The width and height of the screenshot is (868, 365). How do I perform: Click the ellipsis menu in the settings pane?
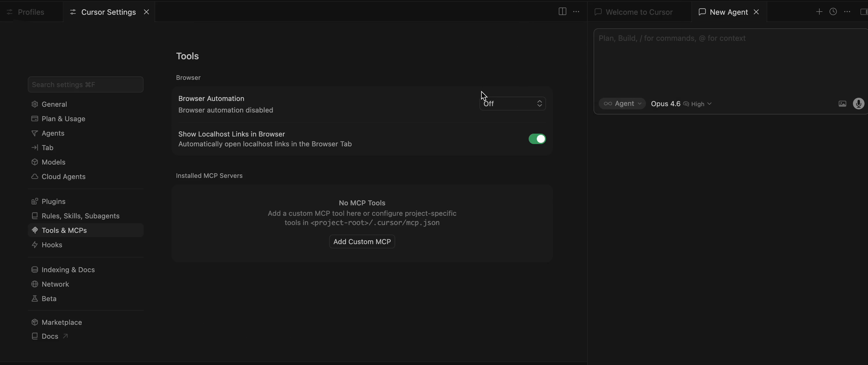pos(576,12)
